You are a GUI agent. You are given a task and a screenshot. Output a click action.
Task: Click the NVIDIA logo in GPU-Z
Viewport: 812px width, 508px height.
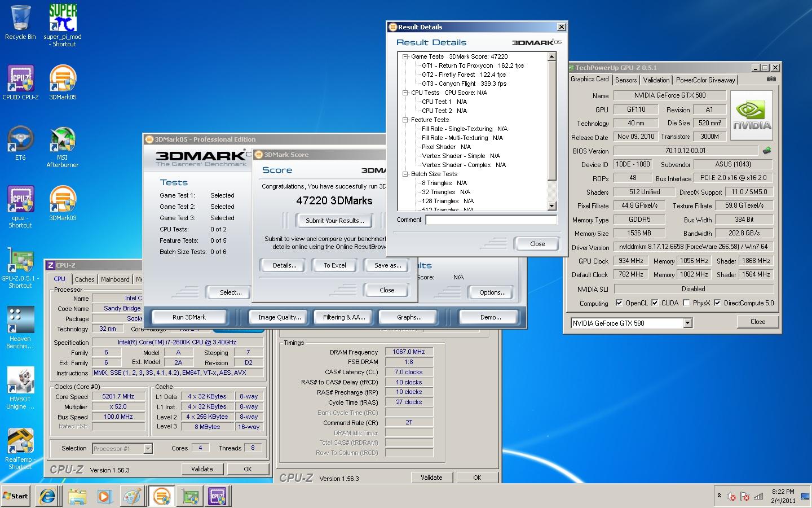point(752,117)
